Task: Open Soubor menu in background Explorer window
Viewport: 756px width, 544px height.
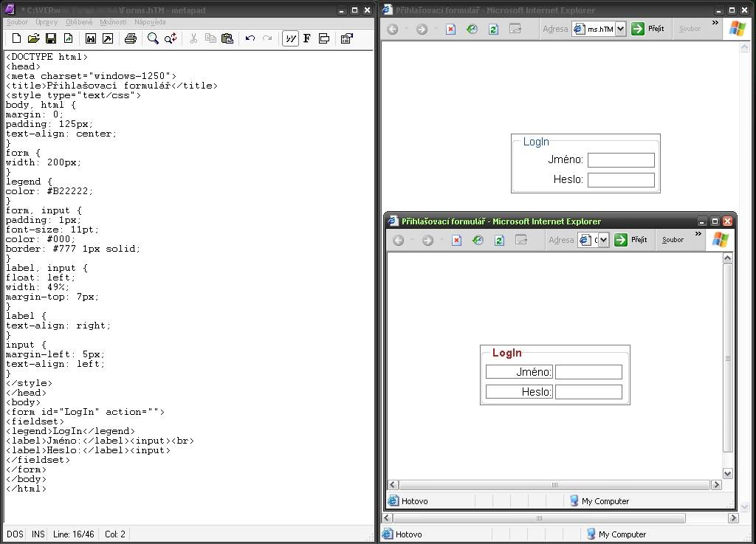Action: pyautogui.click(x=690, y=29)
